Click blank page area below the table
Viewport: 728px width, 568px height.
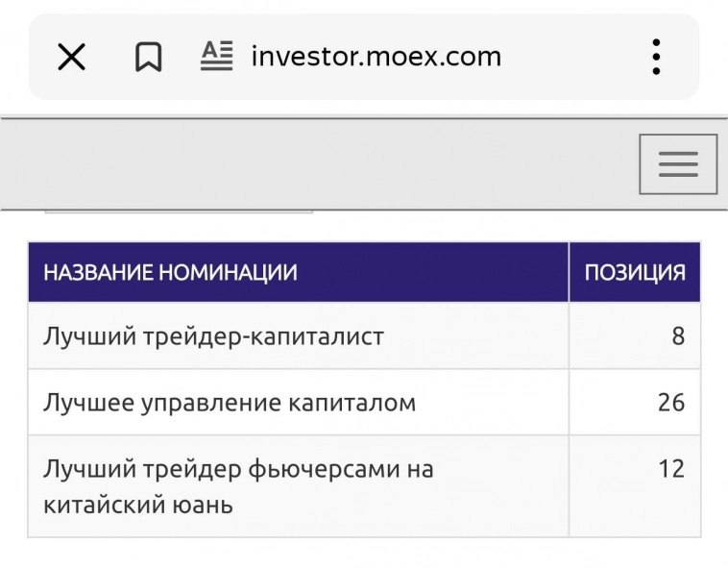click(x=364, y=554)
